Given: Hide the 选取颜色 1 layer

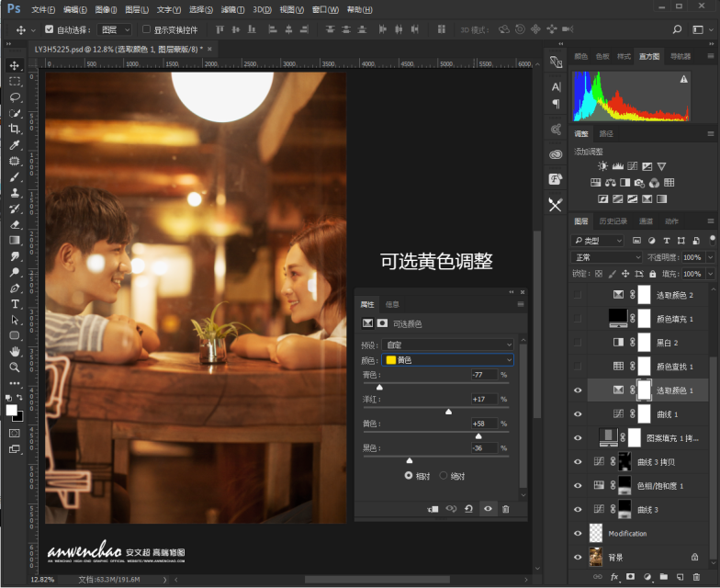Looking at the screenshot, I should tap(578, 390).
